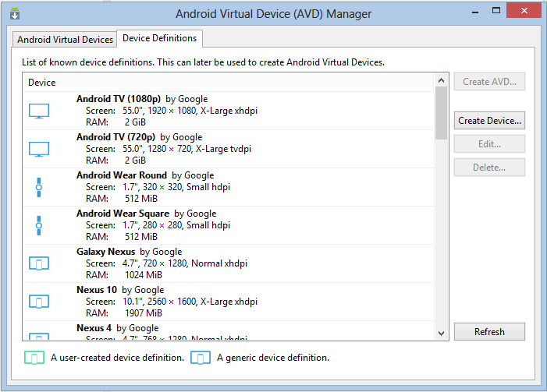Select the Android Wear Round entry title
Image resolution: width=547 pixels, height=392 pixels.
tap(122, 175)
